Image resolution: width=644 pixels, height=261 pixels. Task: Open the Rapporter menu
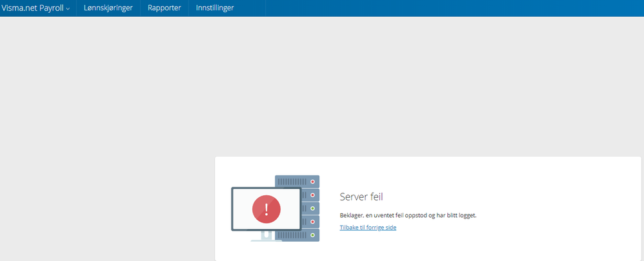[x=165, y=8]
